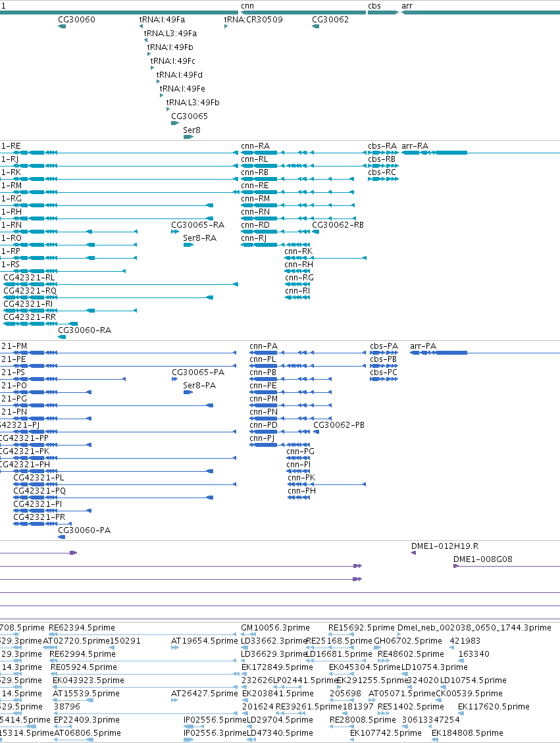The height and width of the screenshot is (743, 560).
Task: Select the Ser8 gene arrow glyph
Action: pyautogui.click(x=189, y=137)
